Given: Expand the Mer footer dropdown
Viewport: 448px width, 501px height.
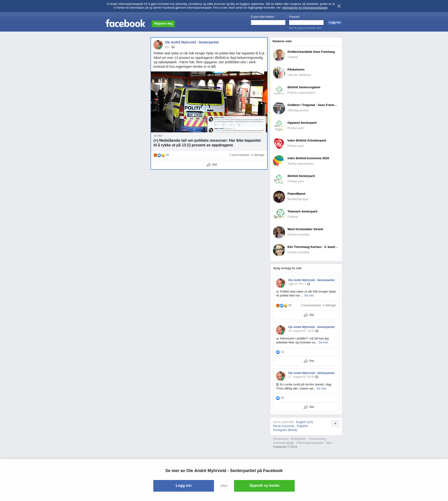Looking at the screenshot, I should (329, 443).
